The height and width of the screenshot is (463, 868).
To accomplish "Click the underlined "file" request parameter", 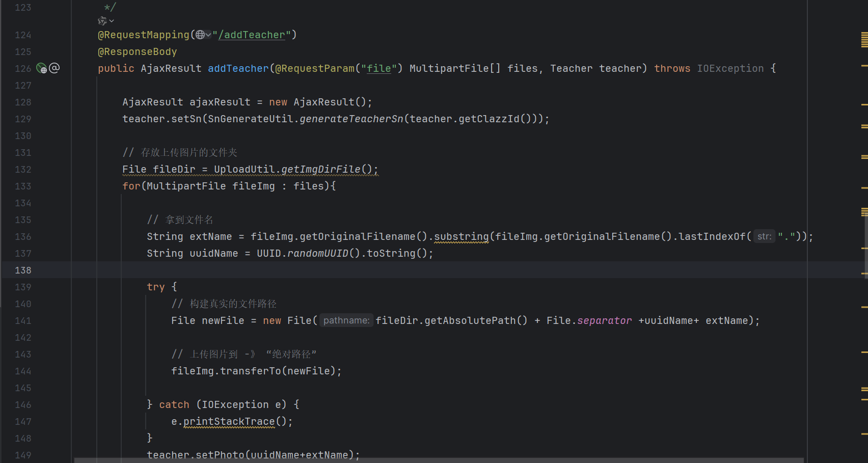I will 379,68.
